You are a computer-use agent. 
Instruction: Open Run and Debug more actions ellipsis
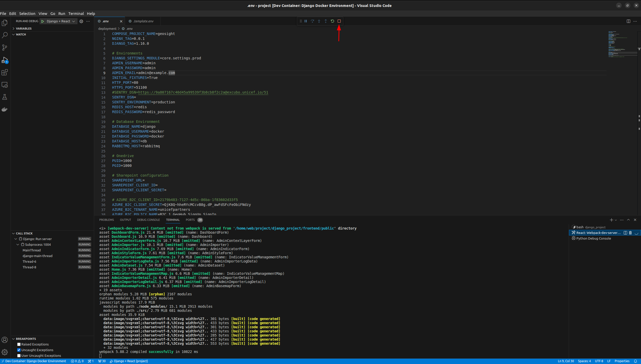click(x=88, y=21)
